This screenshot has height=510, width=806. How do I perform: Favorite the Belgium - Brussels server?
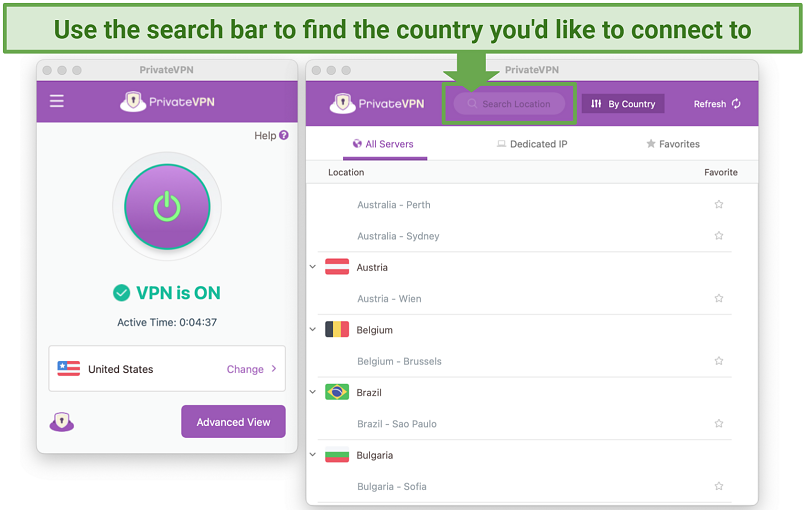(719, 361)
